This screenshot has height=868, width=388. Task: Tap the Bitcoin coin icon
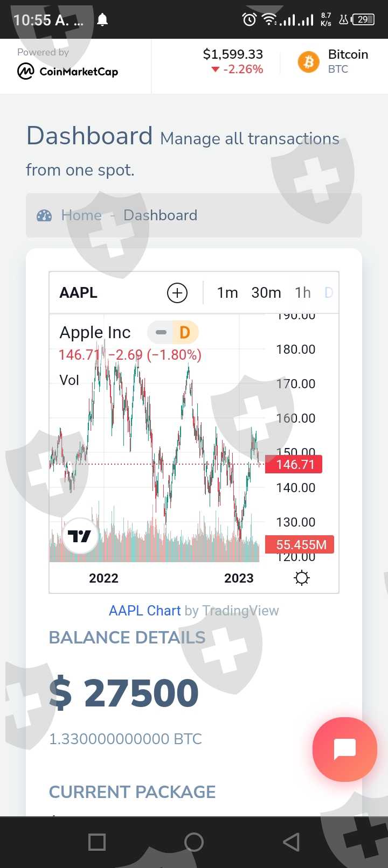point(309,62)
